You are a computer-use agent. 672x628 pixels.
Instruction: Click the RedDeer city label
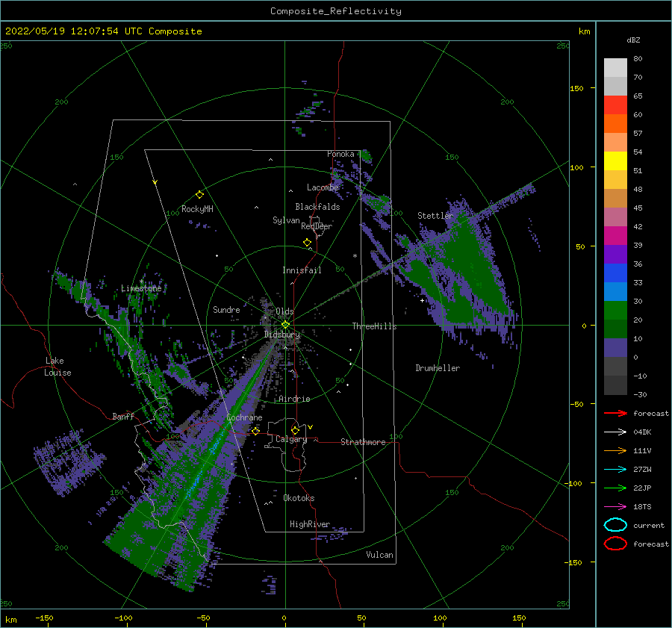[317, 226]
